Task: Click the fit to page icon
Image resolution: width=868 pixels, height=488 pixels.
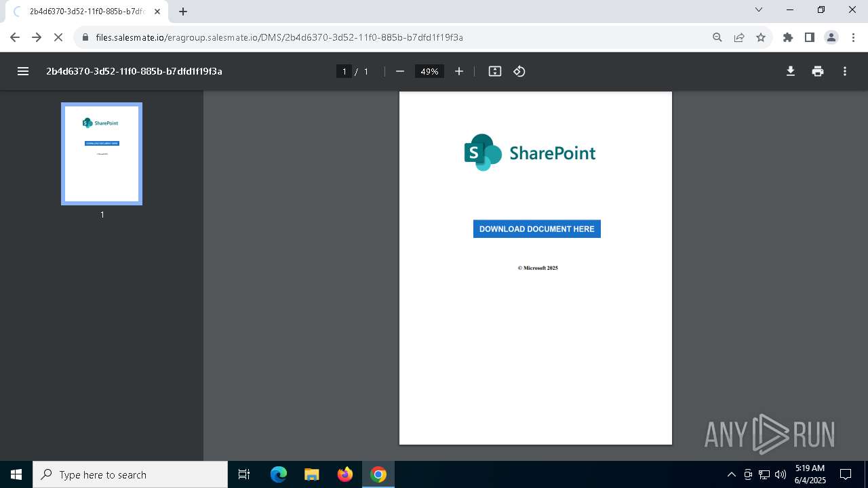Action: 495,71
